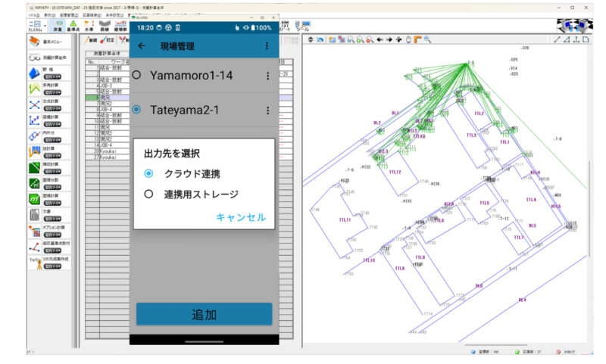Open the 交点計算 sidebar tool
606x364 pixels.
point(34,105)
